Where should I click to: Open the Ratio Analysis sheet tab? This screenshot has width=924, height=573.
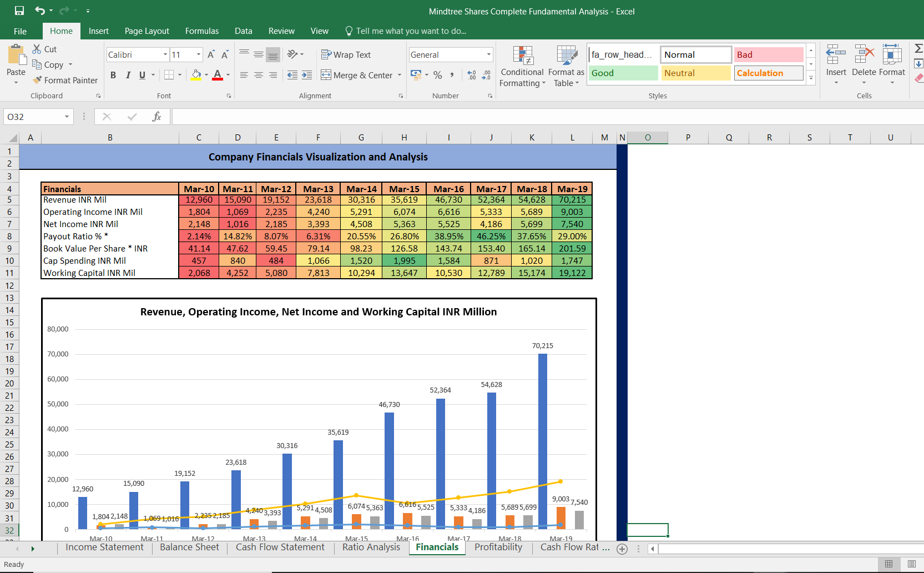click(x=371, y=547)
